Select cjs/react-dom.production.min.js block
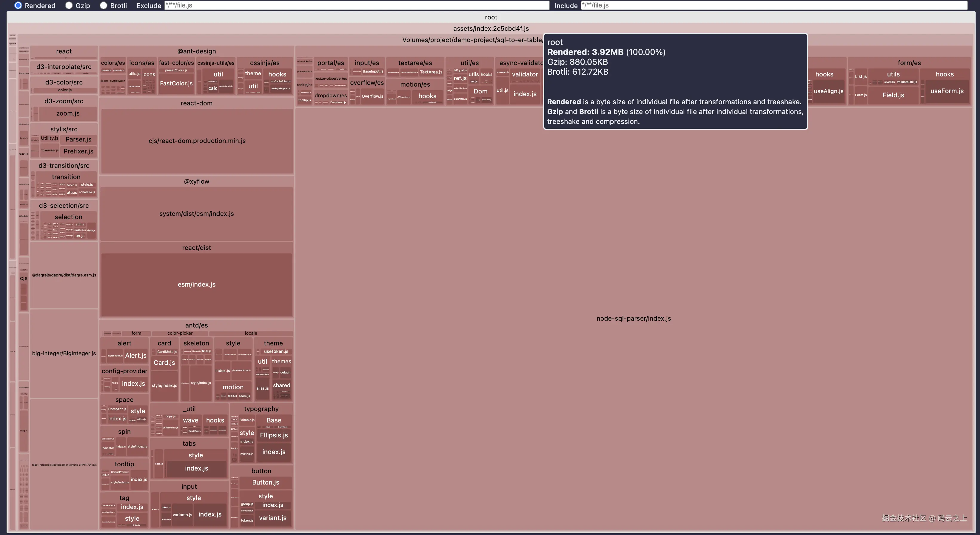Image resolution: width=980 pixels, height=535 pixels. pos(197,141)
